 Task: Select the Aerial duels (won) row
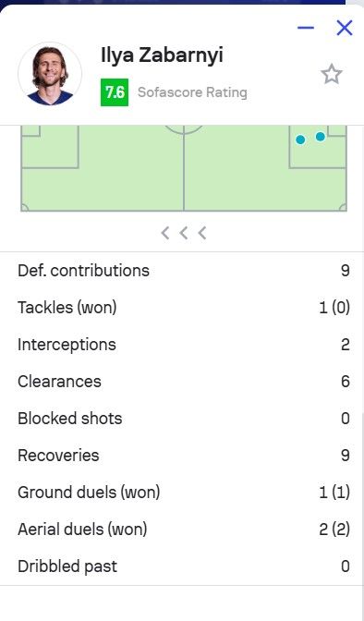click(x=184, y=530)
